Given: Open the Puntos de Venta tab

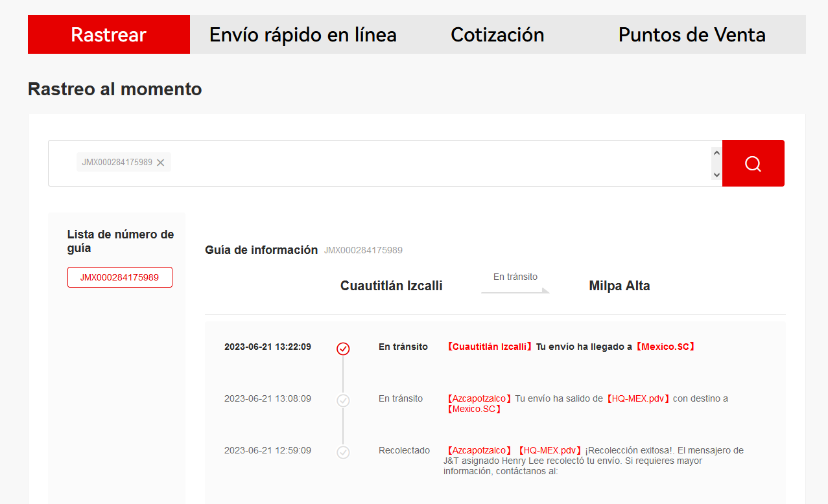Looking at the screenshot, I should (x=692, y=34).
